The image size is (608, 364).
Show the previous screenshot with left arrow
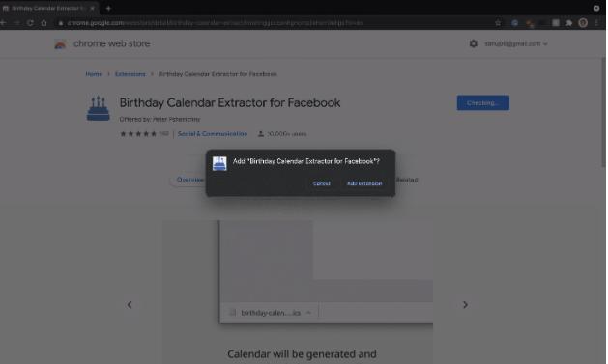tap(130, 305)
